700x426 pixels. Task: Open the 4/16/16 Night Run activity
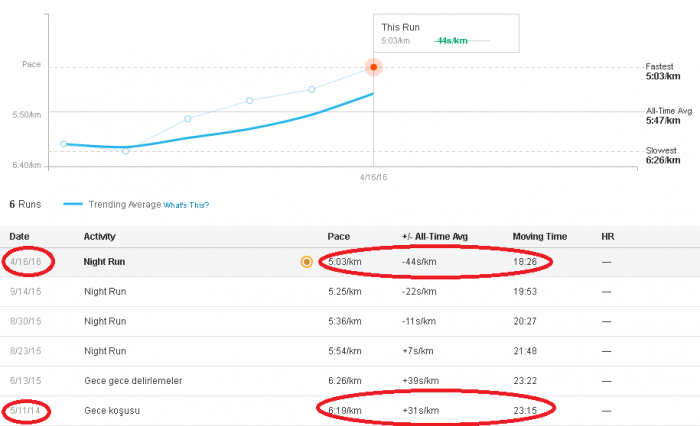click(104, 262)
